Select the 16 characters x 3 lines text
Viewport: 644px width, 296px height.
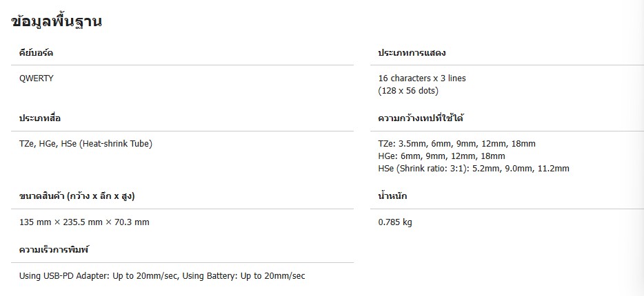coord(422,78)
